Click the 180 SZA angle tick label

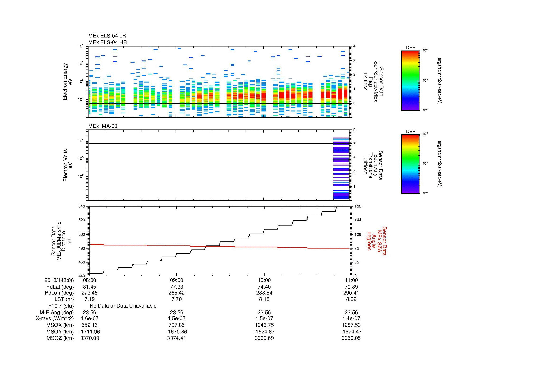click(358, 206)
